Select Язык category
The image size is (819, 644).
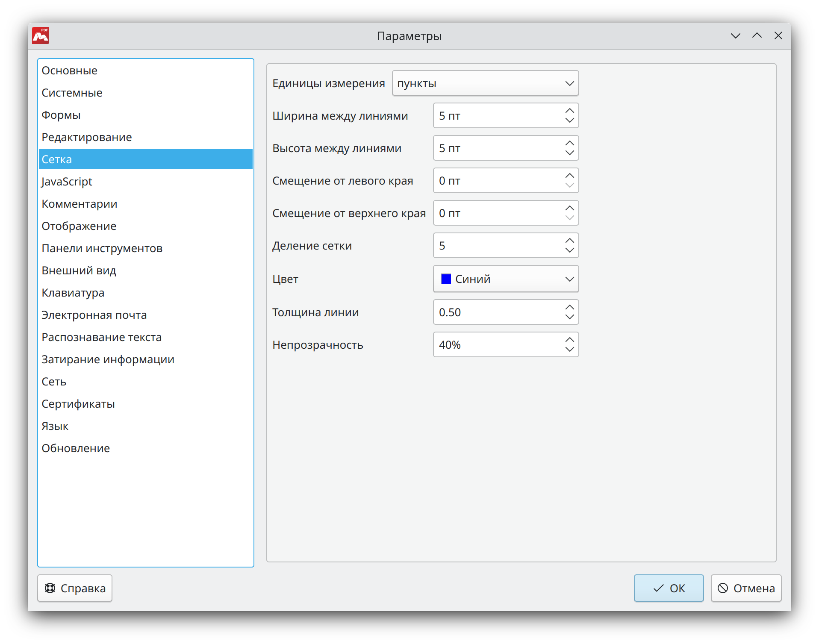click(x=145, y=426)
